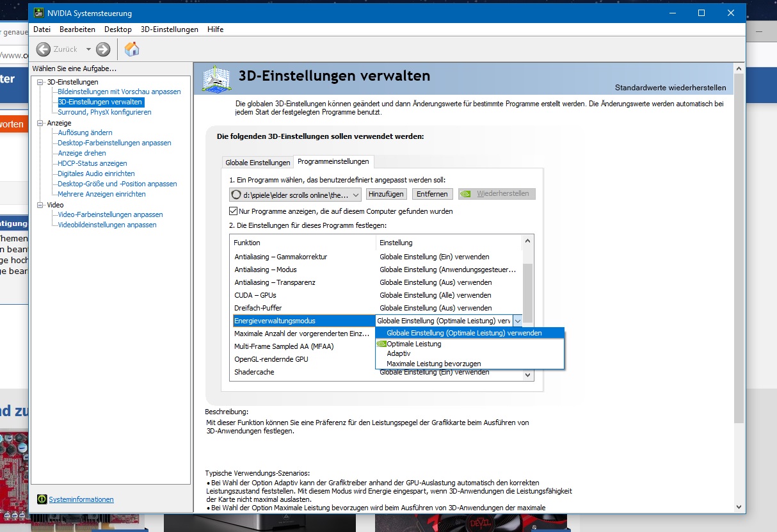The image size is (777, 532).
Task: Open the Desktop menu
Action: point(118,29)
